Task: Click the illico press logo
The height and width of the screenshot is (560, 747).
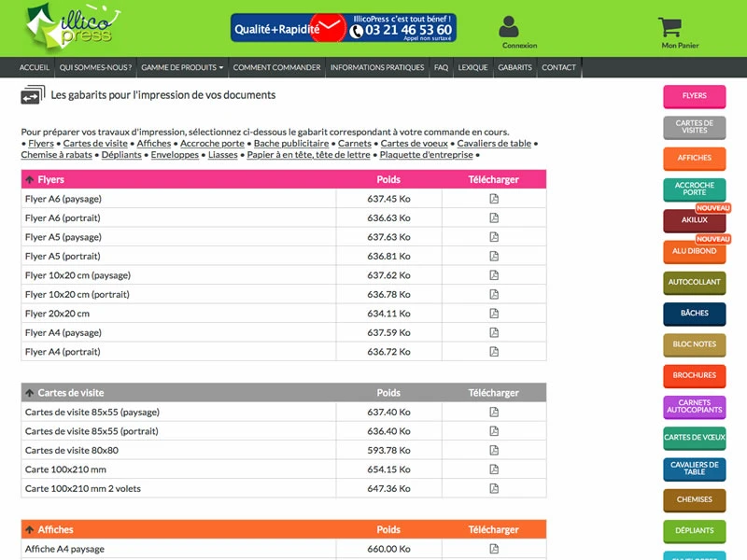Action: 72,27
